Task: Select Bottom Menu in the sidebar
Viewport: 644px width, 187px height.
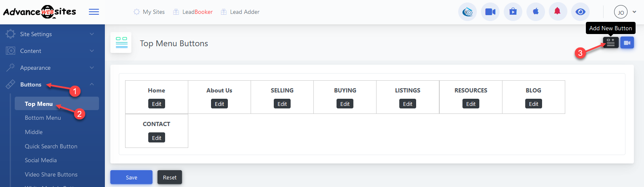Action: pyautogui.click(x=43, y=118)
